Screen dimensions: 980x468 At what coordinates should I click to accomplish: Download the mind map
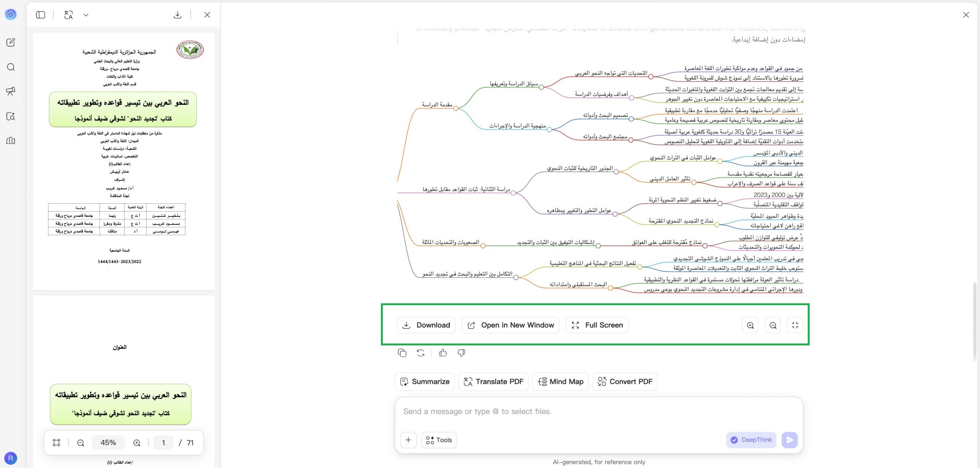click(x=426, y=325)
